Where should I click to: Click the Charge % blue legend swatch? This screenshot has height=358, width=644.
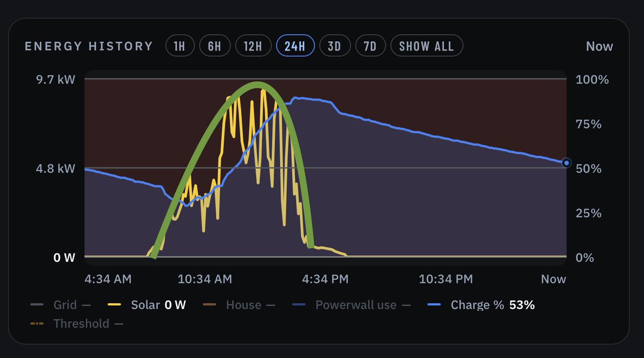(x=433, y=305)
